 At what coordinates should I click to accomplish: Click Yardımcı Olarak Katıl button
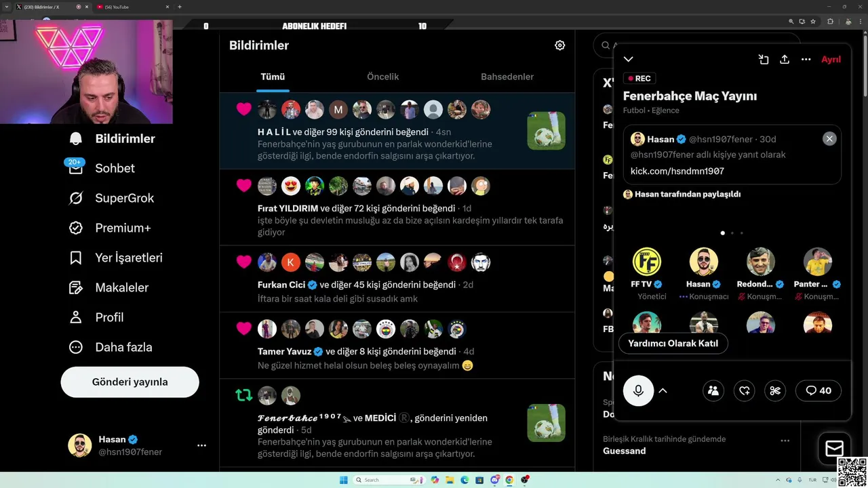(x=673, y=343)
